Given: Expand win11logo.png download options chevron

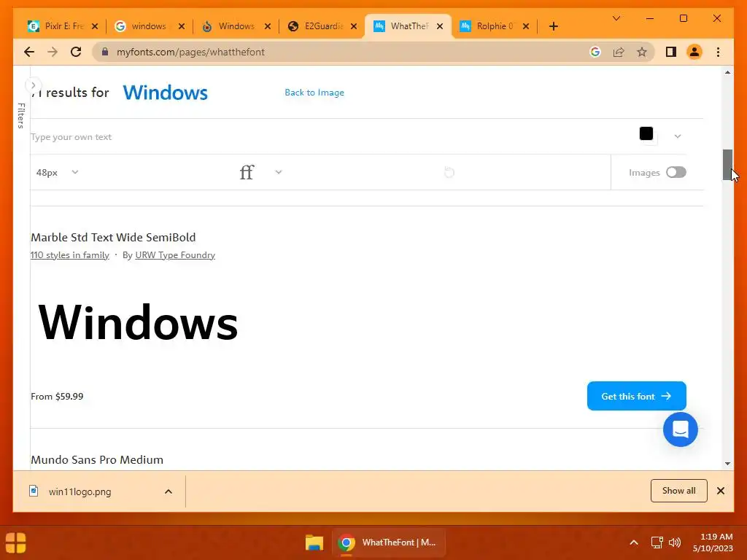Looking at the screenshot, I should click(x=169, y=491).
